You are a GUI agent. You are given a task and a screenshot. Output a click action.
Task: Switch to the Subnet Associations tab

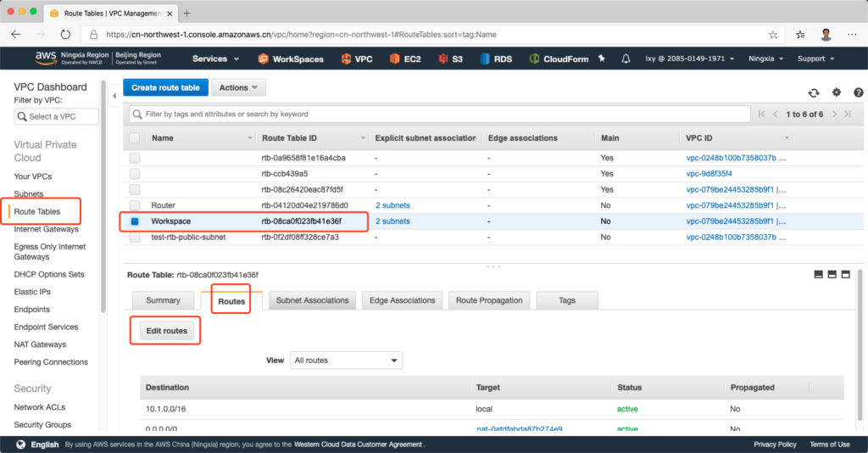[x=312, y=300]
